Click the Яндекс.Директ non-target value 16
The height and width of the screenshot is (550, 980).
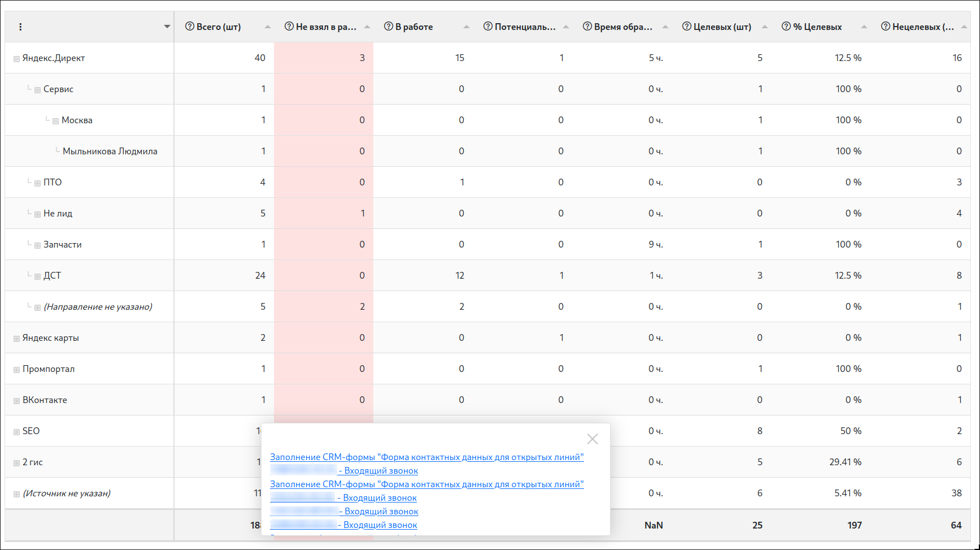tap(957, 58)
